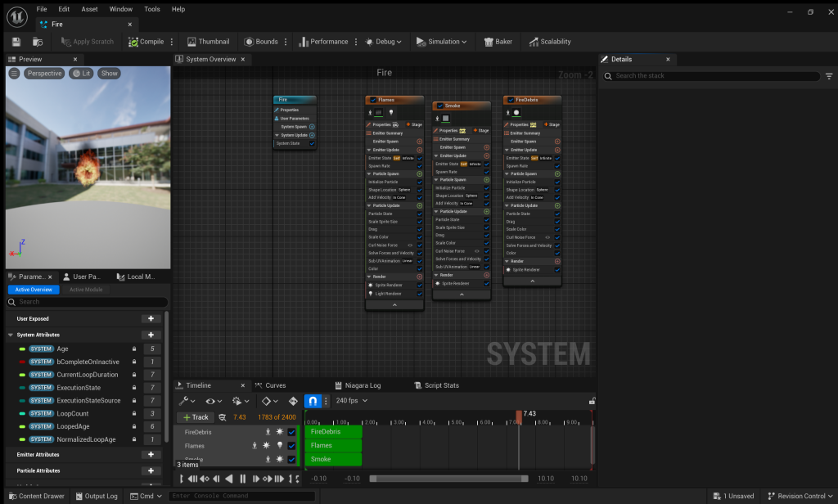Collapse the Flames emitter node
Screen dimensions: 838x504
(x=394, y=304)
